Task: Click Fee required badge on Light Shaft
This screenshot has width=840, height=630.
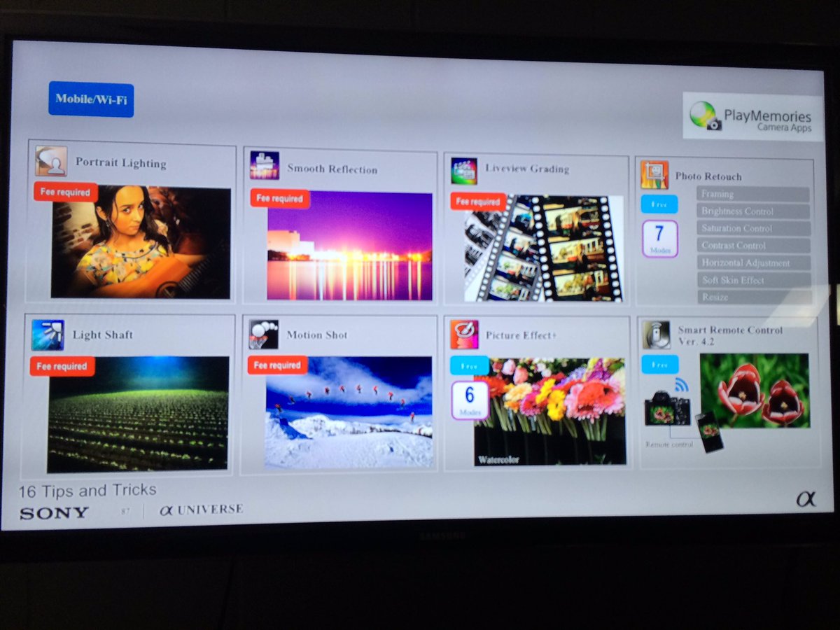Action: [x=62, y=366]
